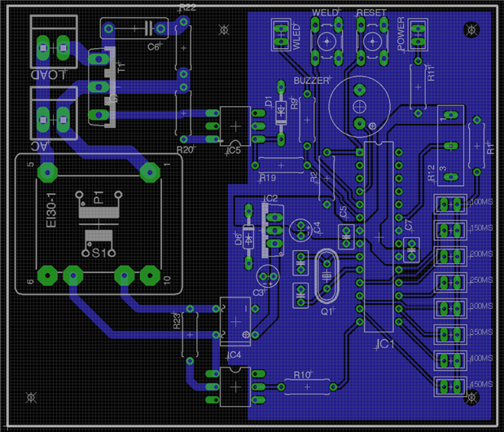Select the 200MS jumper label
Screen dimensions: 504x432
pyautogui.click(x=481, y=254)
